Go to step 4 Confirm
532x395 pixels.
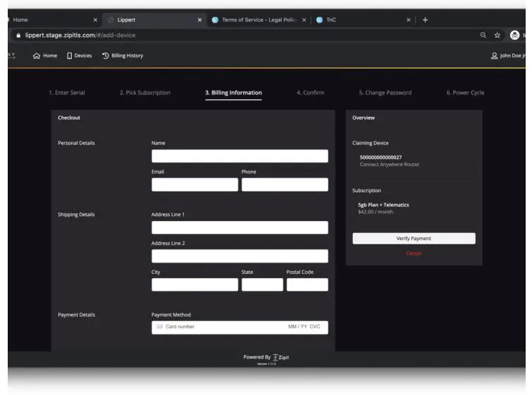[311, 92]
